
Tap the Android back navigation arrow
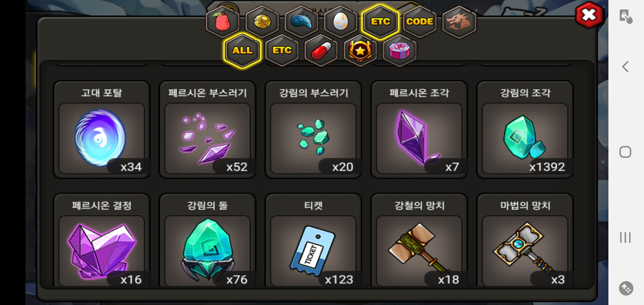(x=625, y=67)
